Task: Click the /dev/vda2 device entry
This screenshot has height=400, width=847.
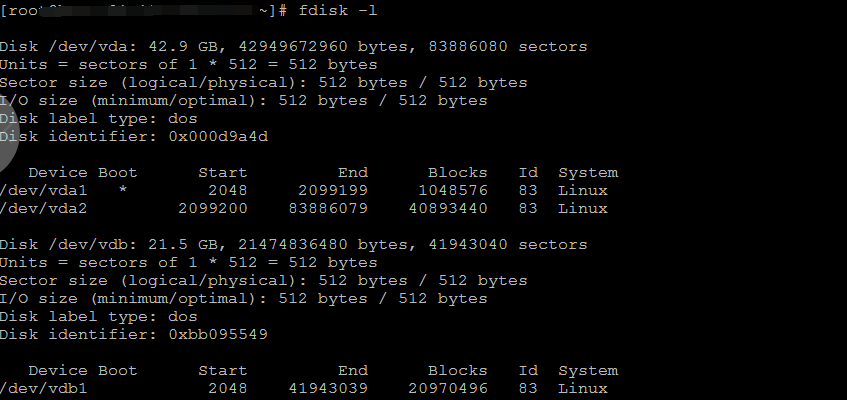Action: (x=39, y=209)
